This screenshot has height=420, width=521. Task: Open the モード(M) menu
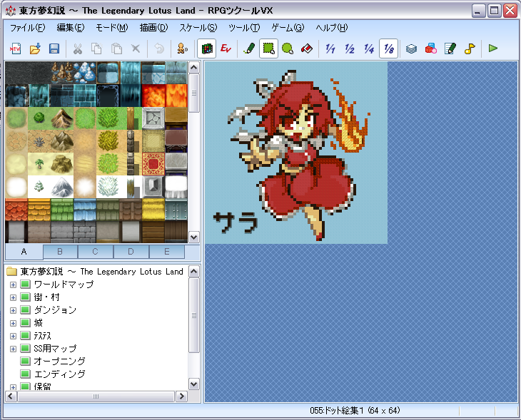(111, 28)
